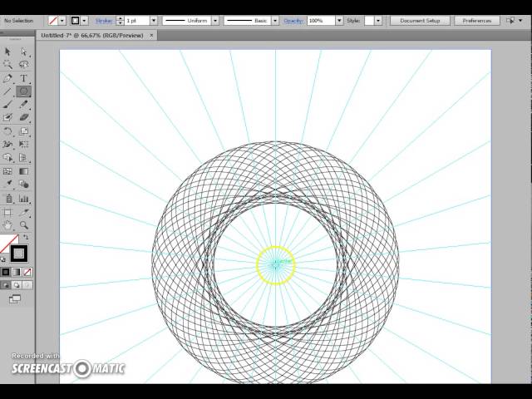The image size is (532, 399).
Task: Select the Gradient tool
Action: coord(23,171)
